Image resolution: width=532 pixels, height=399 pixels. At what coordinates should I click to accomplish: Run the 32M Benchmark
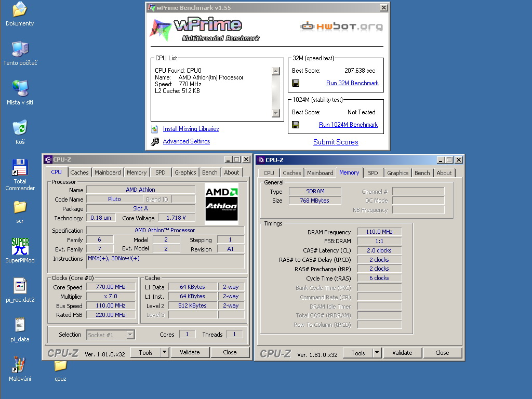point(352,83)
